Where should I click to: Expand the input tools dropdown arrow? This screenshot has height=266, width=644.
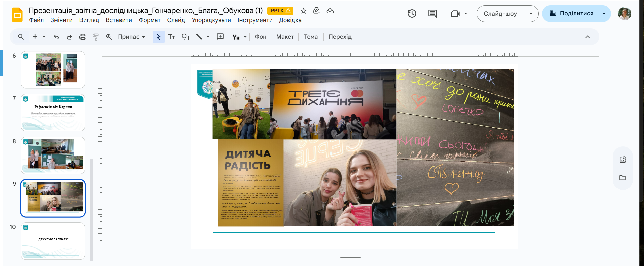click(245, 37)
